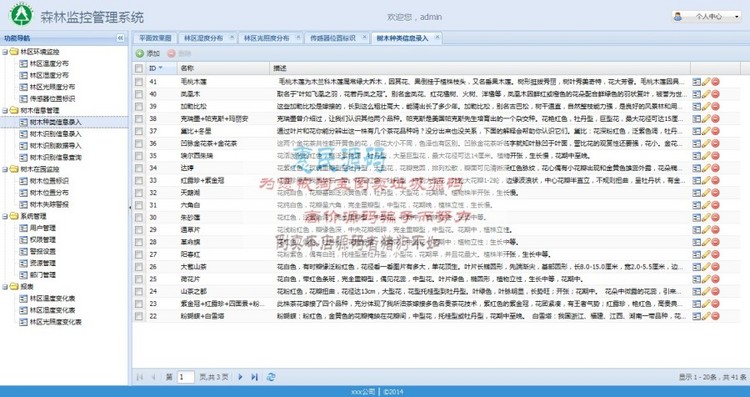Open 林区温度变化表 in the navigation tree
The height and width of the screenshot is (397, 750).
click(x=52, y=298)
